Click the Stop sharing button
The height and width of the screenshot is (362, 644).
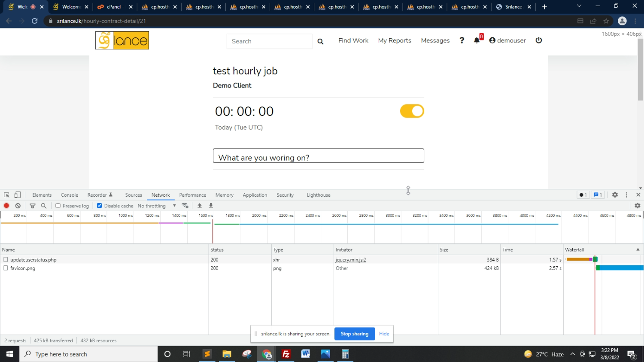(354, 334)
